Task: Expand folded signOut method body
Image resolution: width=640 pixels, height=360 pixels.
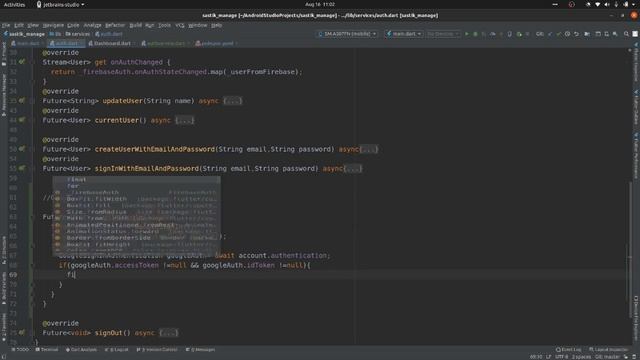Action: click(x=169, y=333)
